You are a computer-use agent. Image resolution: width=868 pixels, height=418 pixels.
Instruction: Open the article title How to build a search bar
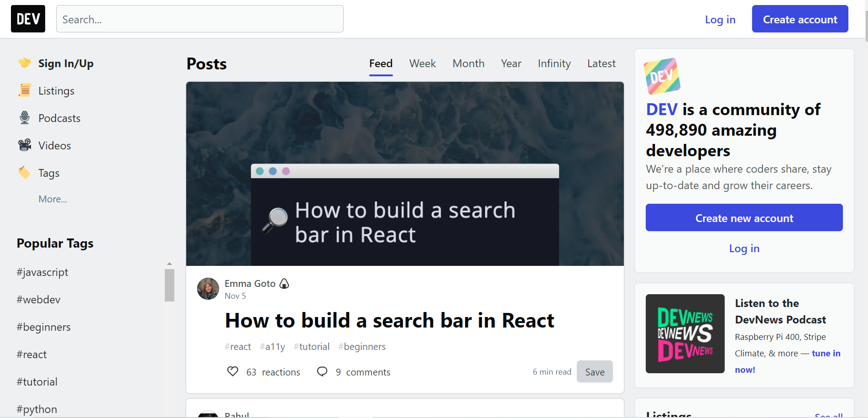[390, 320]
